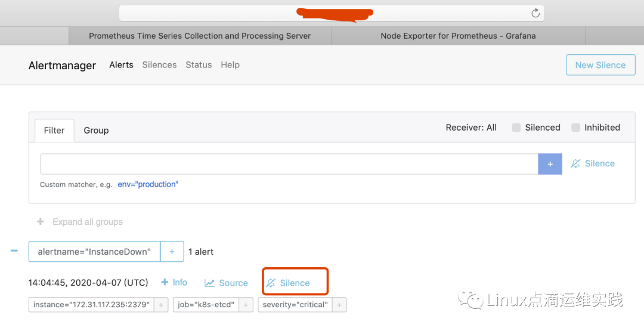The height and width of the screenshot is (328, 644).
Task: Switch to the Group tab
Action: [x=96, y=130]
